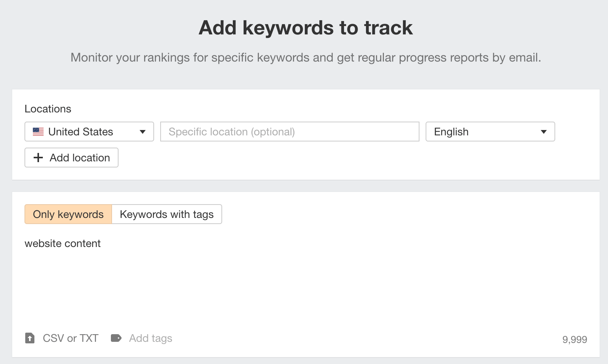The height and width of the screenshot is (364, 608).
Task: Click the CSV or TXT upload link
Action: click(x=70, y=338)
